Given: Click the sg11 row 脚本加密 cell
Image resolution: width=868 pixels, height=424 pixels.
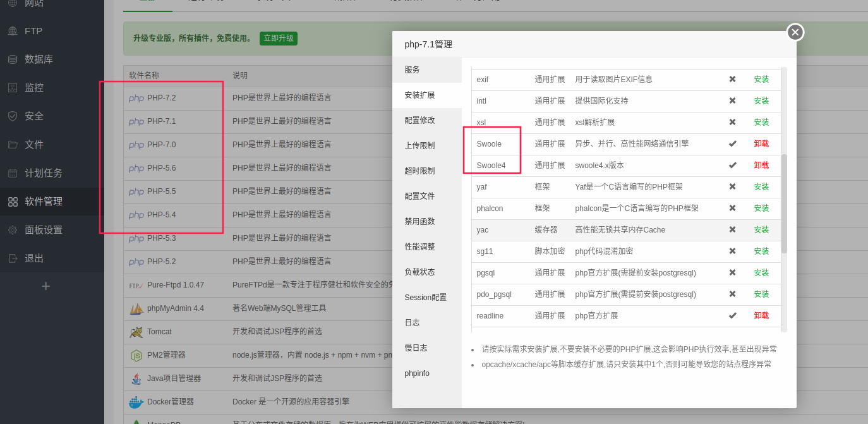Looking at the screenshot, I should tap(550, 251).
